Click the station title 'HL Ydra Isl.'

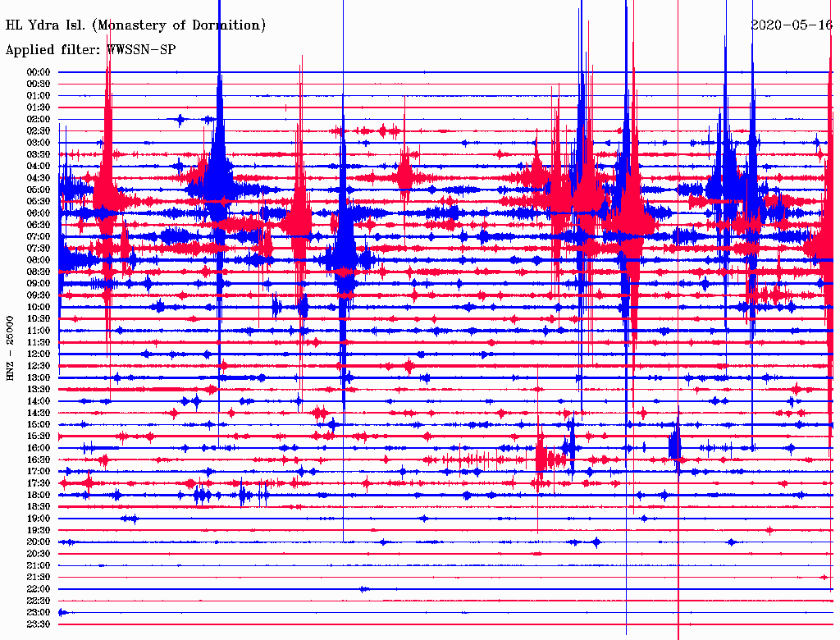(x=45, y=25)
